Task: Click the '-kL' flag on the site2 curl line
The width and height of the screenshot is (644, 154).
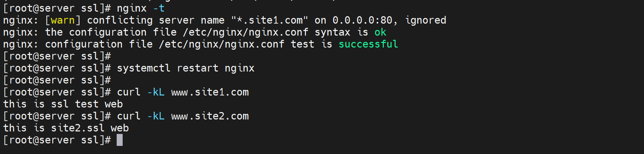Action: click(x=155, y=116)
